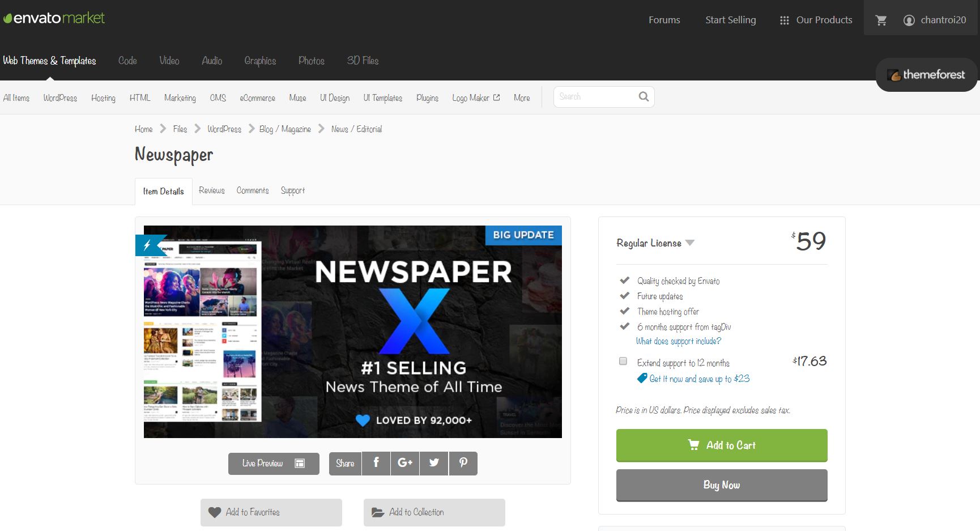Viewport: 980px width, 531px height.
Task: Open the Hosting submenu
Action: click(x=103, y=97)
